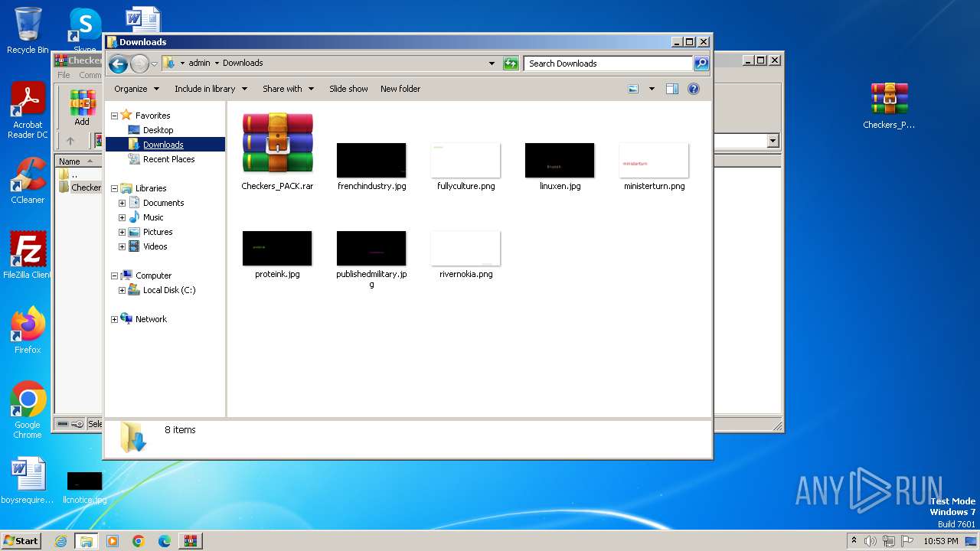Open address bar history dropdown
This screenshot has width=980, height=551.
tap(492, 64)
